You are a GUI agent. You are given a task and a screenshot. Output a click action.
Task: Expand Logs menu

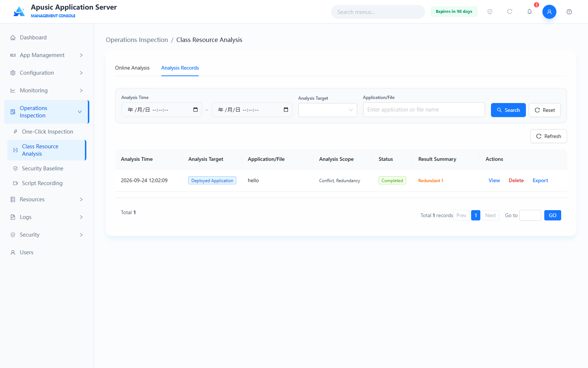(x=47, y=217)
